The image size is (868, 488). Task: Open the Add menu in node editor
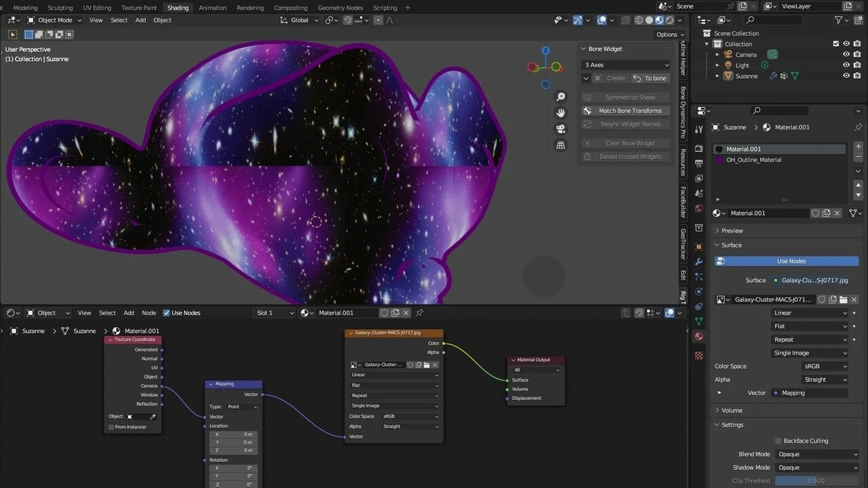click(129, 312)
